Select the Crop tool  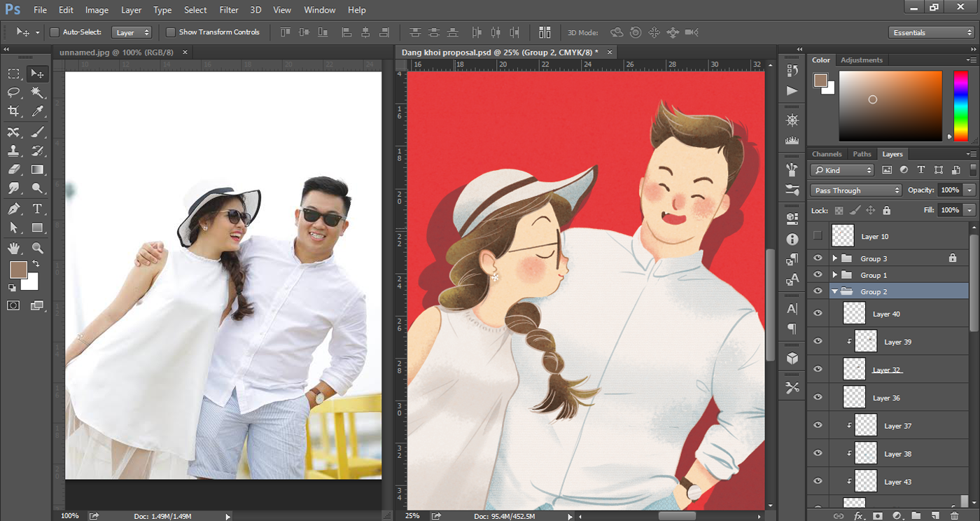(14, 111)
